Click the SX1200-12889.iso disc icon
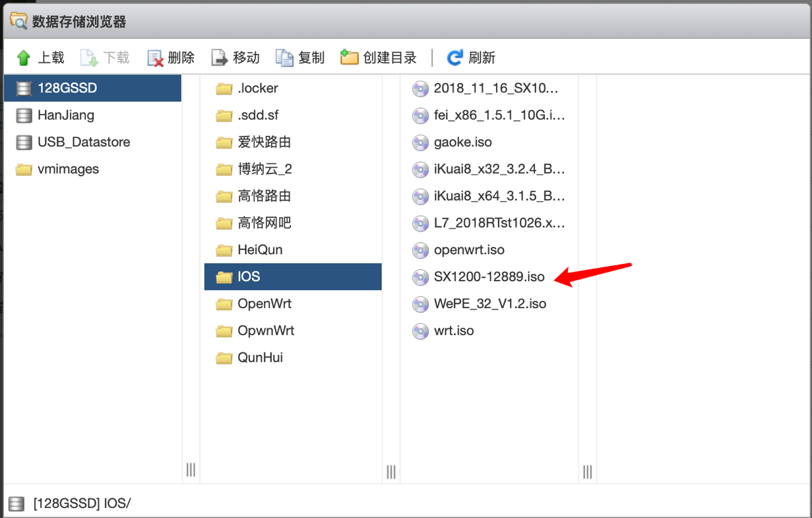The image size is (812, 518). click(x=420, y=277)
